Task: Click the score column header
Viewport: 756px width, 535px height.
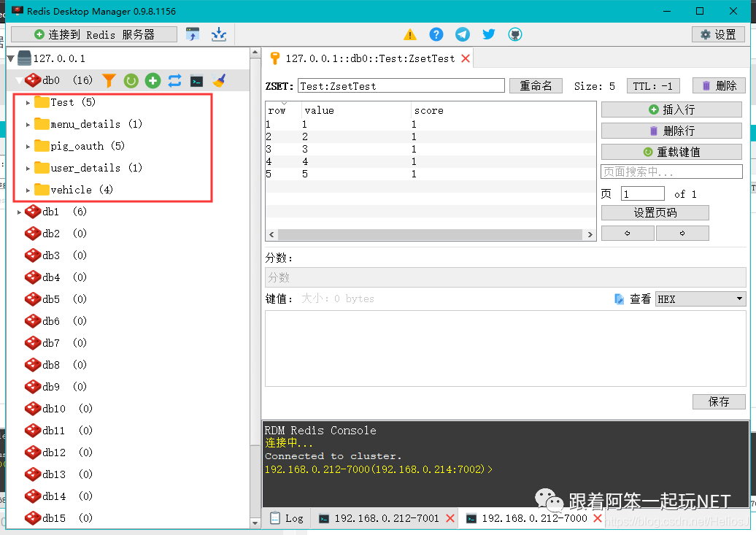Action: click(503, 110)
